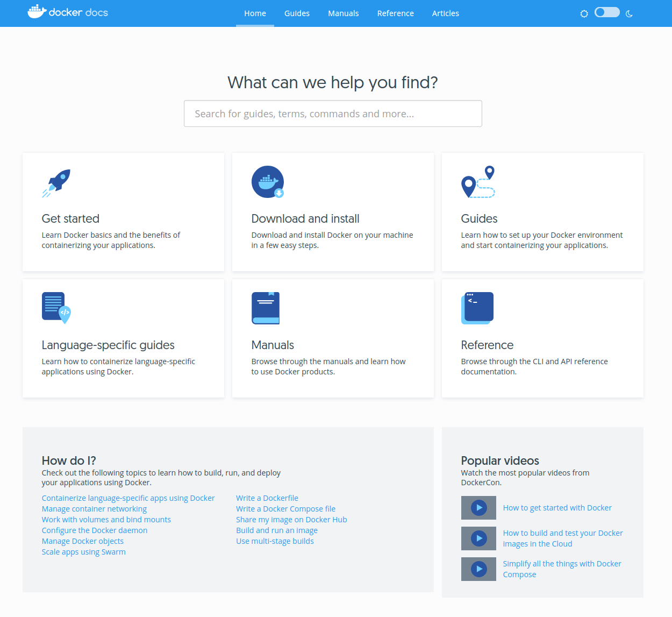Switch to the Manuals tab
The height and width of the screenshot is (617, 672).
click(x=344, y=13)
